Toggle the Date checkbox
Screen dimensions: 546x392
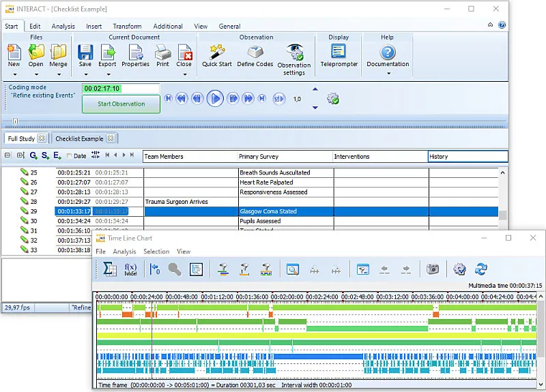[69, 156]
